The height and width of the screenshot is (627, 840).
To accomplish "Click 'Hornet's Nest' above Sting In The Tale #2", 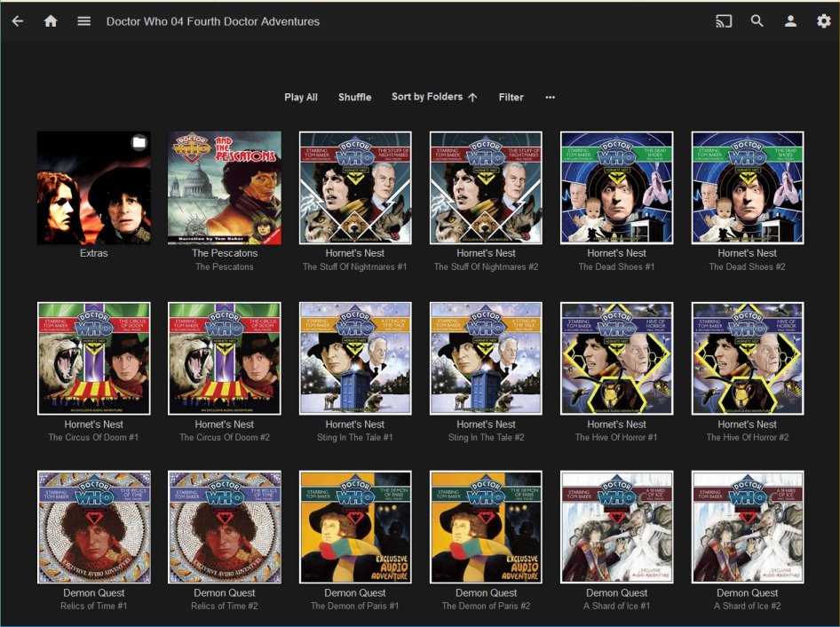I will click(486, 424).
